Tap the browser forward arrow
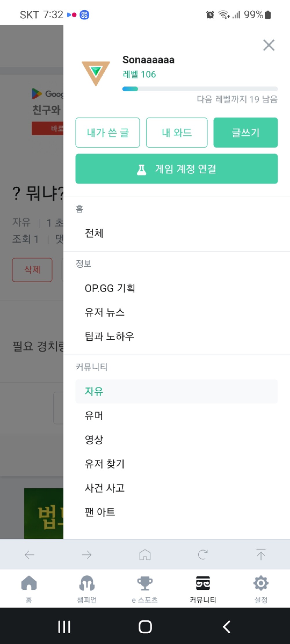Image resolution: width=290 pixels, height=644 pixels. [87, 555]
